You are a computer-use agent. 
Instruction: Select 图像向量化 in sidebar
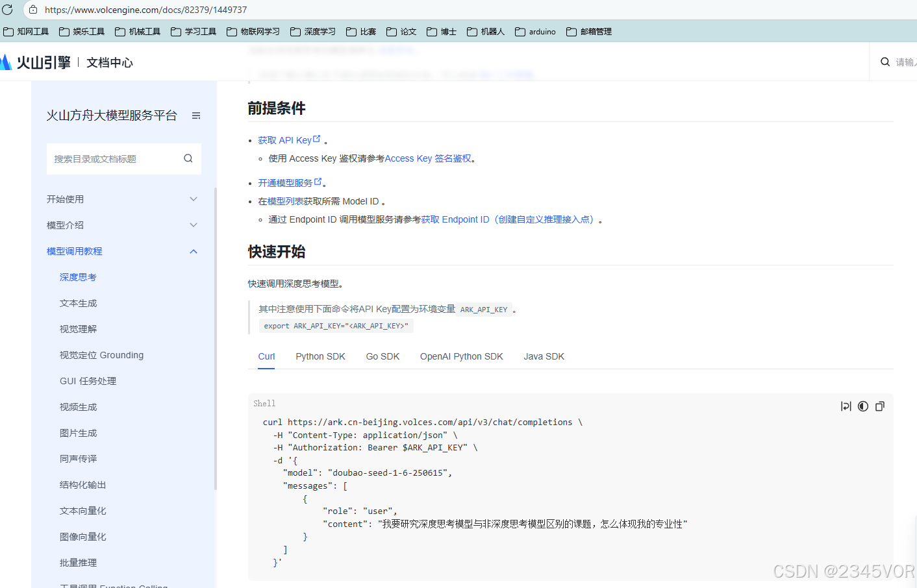click(x=82, y=537)
